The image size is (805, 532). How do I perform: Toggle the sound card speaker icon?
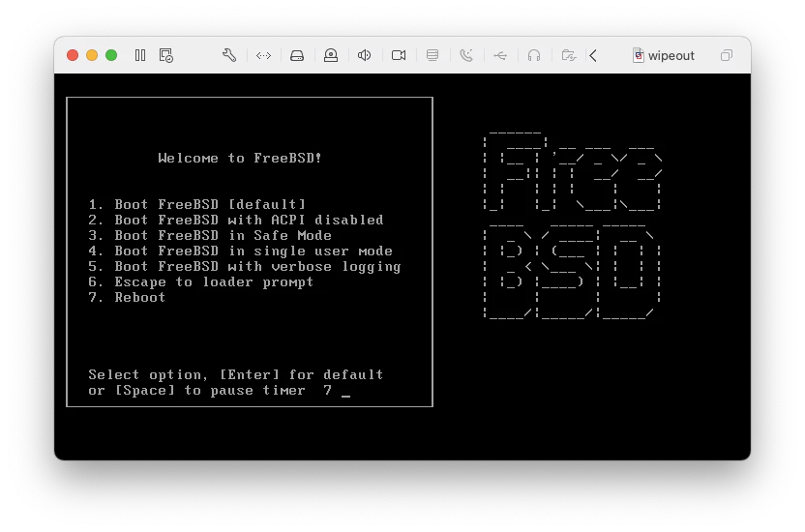tap(364, 55)
